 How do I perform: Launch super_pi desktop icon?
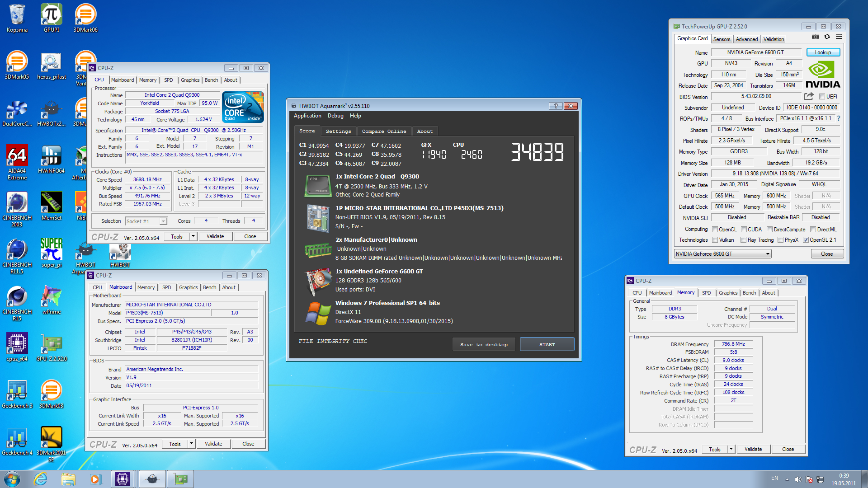[x=51, y=253]
